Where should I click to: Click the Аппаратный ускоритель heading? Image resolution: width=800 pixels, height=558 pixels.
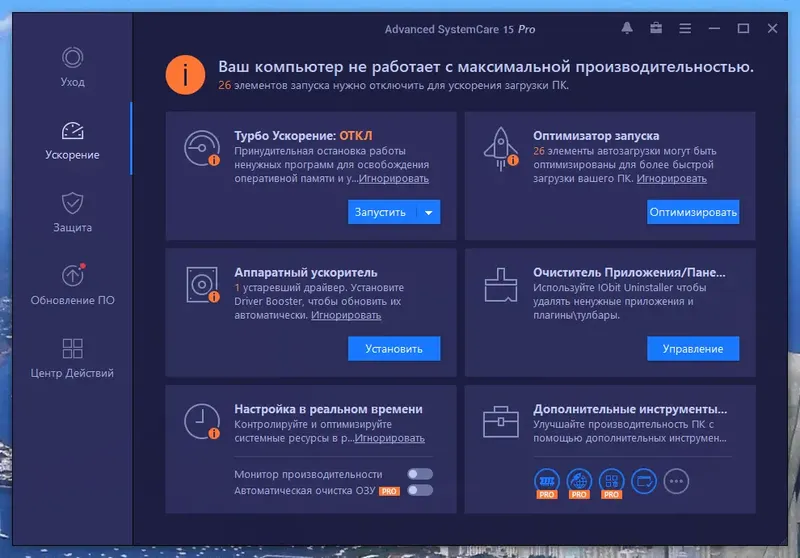[306, 272]
